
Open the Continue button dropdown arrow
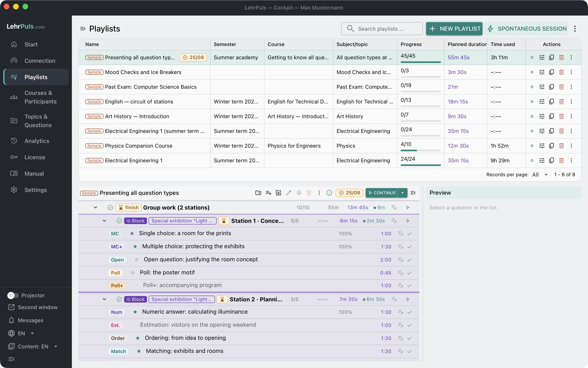402,193
